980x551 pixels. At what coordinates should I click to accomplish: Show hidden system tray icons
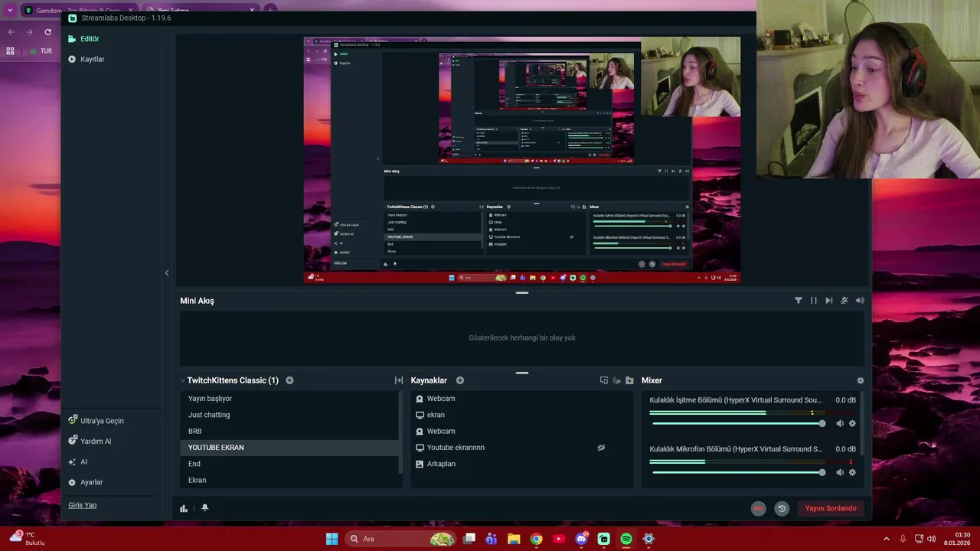[x=887, y=539]
